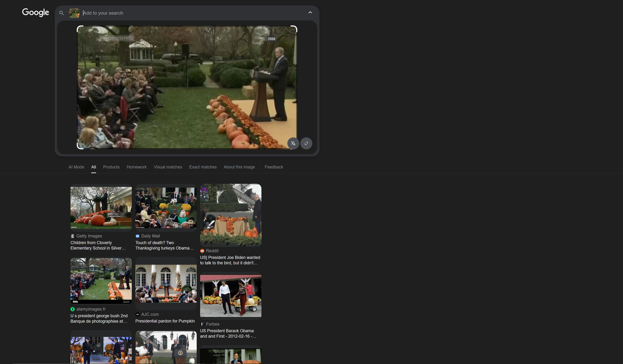This screenshot has width=623, height=364.
Task: Open the translate tool on the image
Action: (x=293, y=143)
